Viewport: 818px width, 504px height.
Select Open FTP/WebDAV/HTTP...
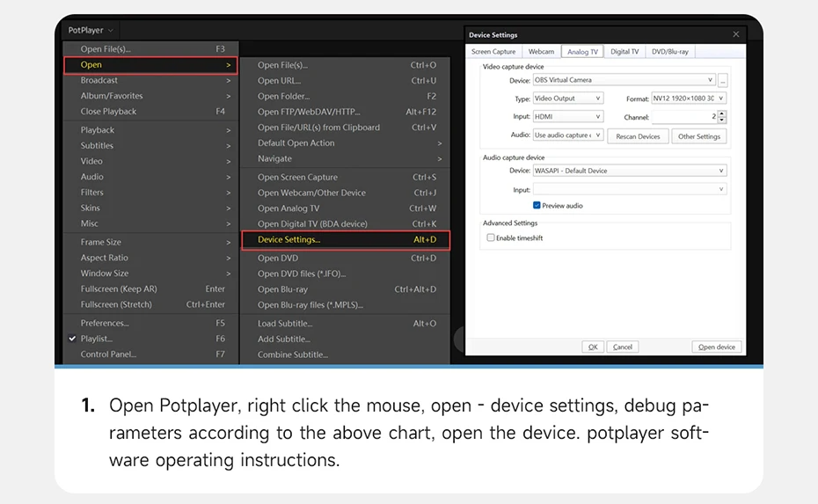coord(346,113)
